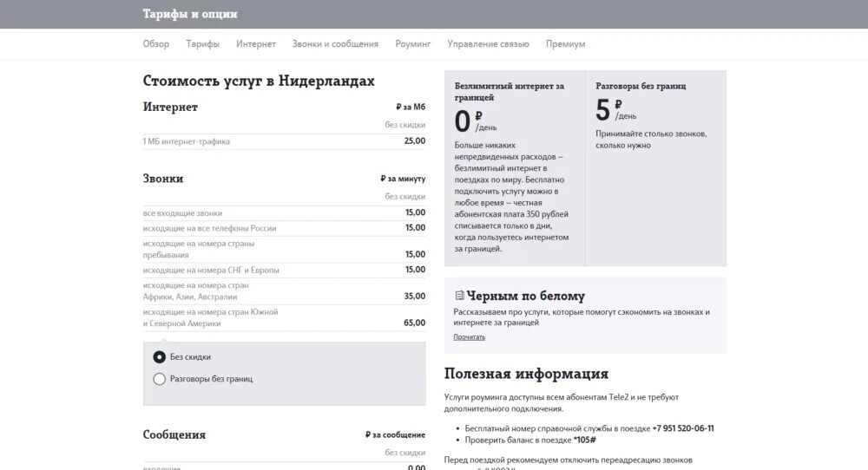
Task: Click the все входящие звонки row
Action: tap(284, 212)
